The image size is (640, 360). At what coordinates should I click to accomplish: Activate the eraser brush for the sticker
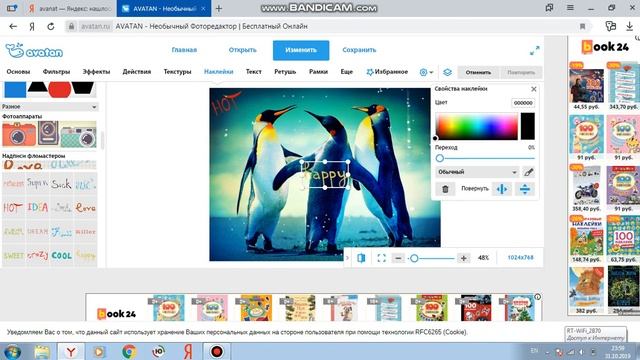tap(529, 172)
